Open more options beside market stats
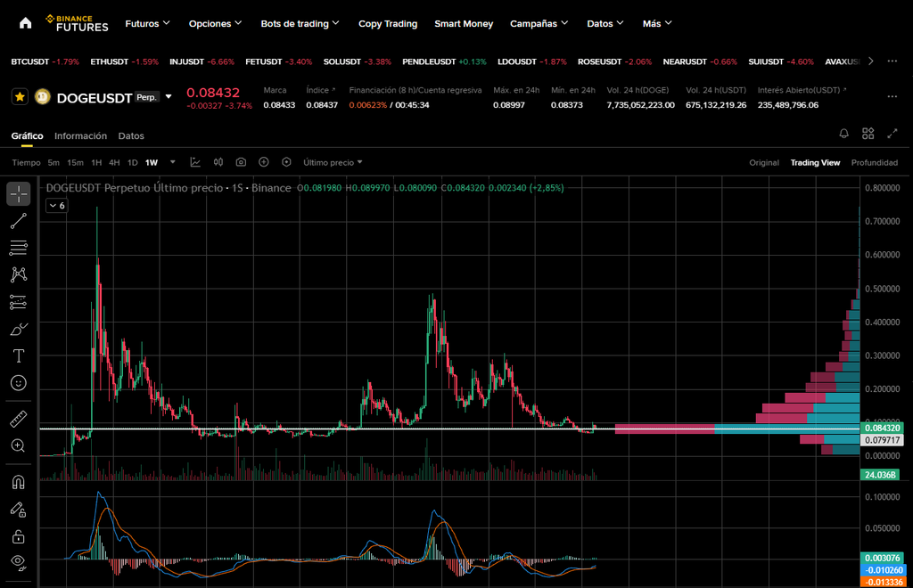The height and width of the screenshot is (588, 913). coord(892,96)
